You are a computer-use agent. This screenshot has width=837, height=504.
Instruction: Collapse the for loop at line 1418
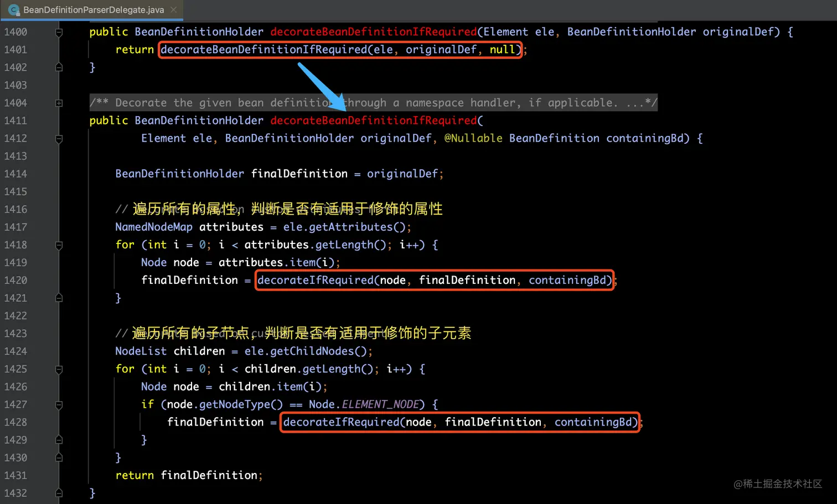(59, 245)
